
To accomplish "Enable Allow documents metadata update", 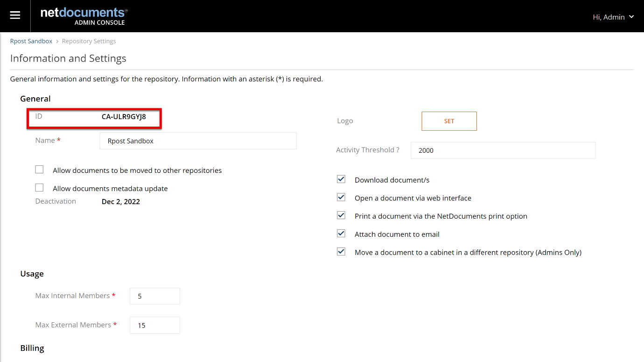I will coord(39,187).
